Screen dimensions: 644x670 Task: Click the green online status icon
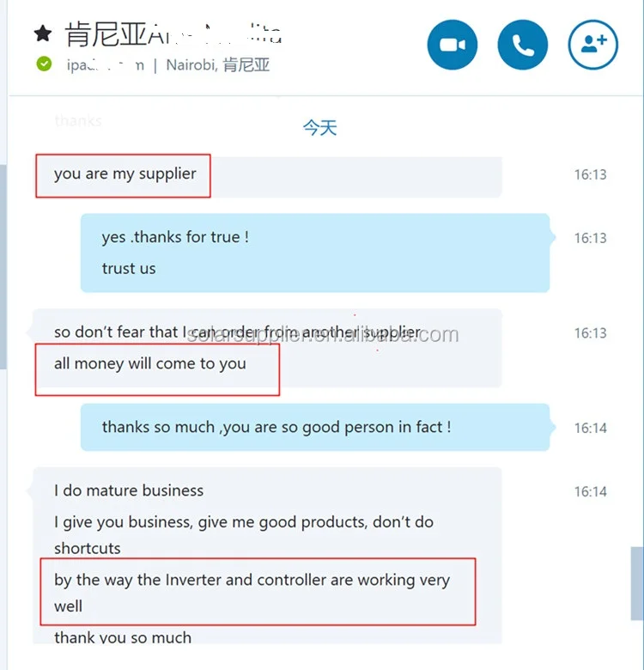tap(44, 64)
